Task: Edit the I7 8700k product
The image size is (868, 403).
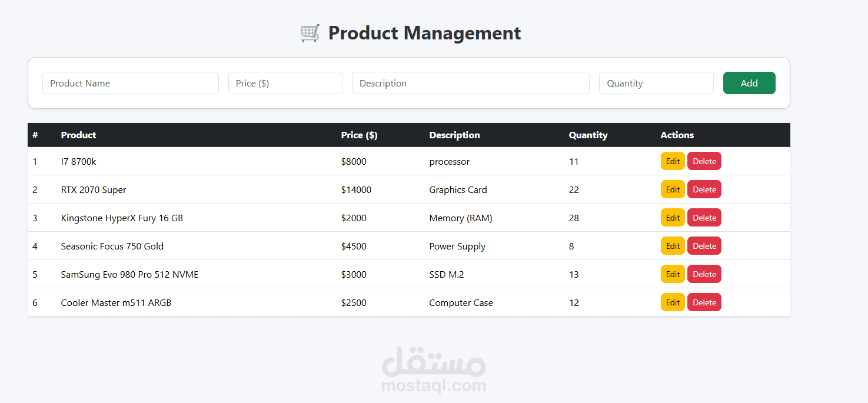Action: 673,161
